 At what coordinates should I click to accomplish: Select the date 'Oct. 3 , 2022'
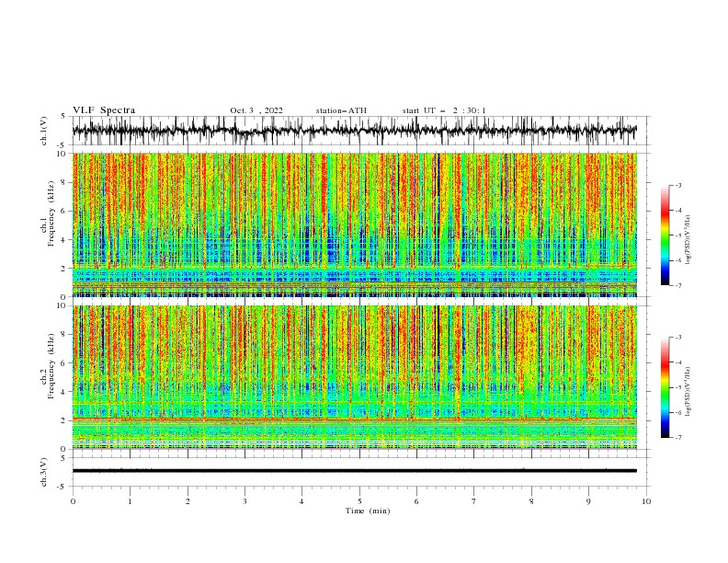256,110
